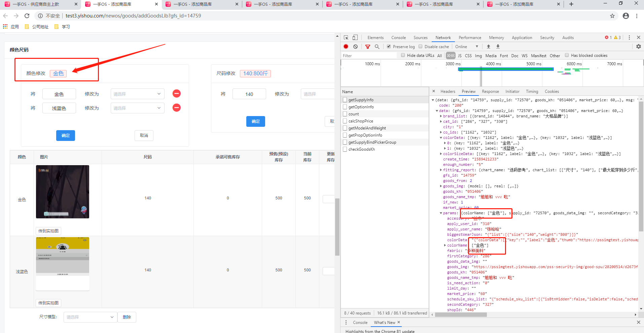Open the Timing request tab
Viewport: 644px width, 333px height.
tap(532, 91)
